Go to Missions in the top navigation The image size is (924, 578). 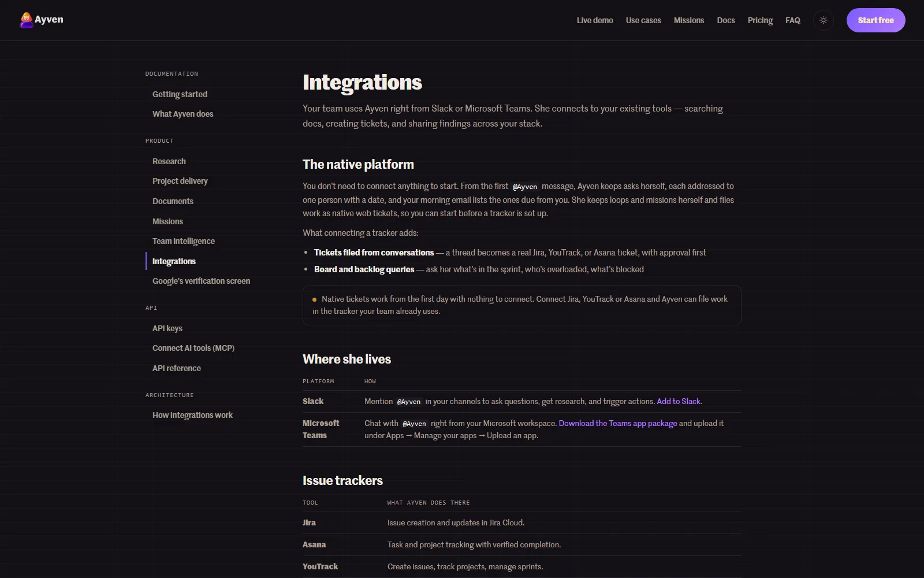689,20
